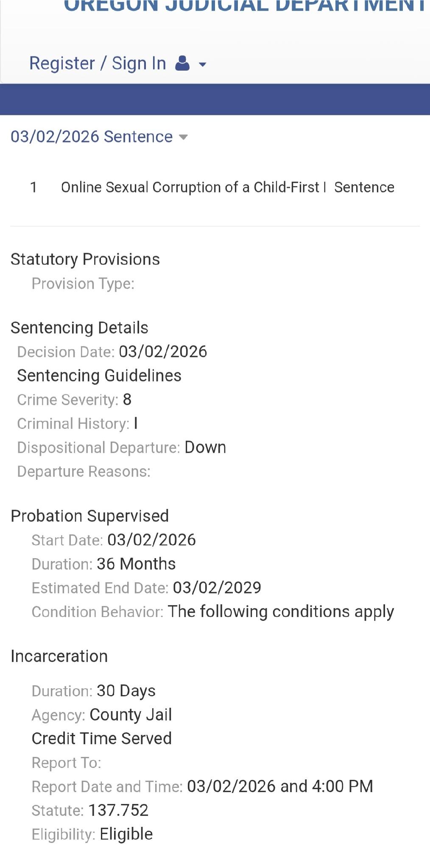This screenshot has width=430, height=868.
Task: Click the caret beside 03/02/2026 Sentence
Action: pyautogui.click(x=183, y=137)
